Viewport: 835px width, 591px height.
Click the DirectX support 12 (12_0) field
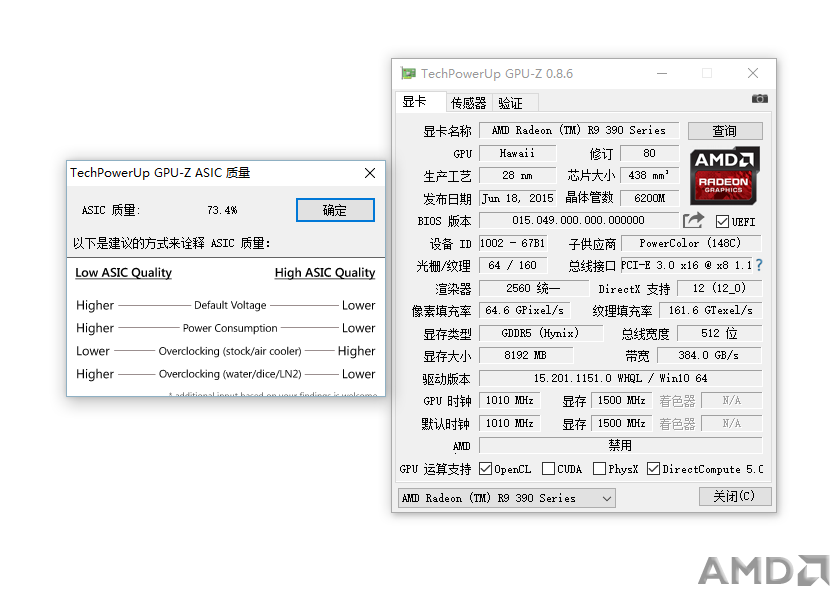[719, 289]
